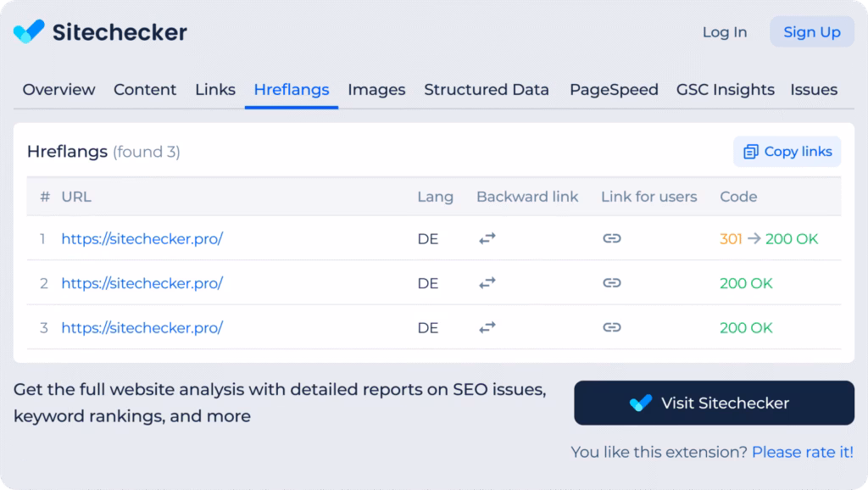Switch to the Issues tab
The width and height of the screenshot is (868, 490).
[814, 89]
